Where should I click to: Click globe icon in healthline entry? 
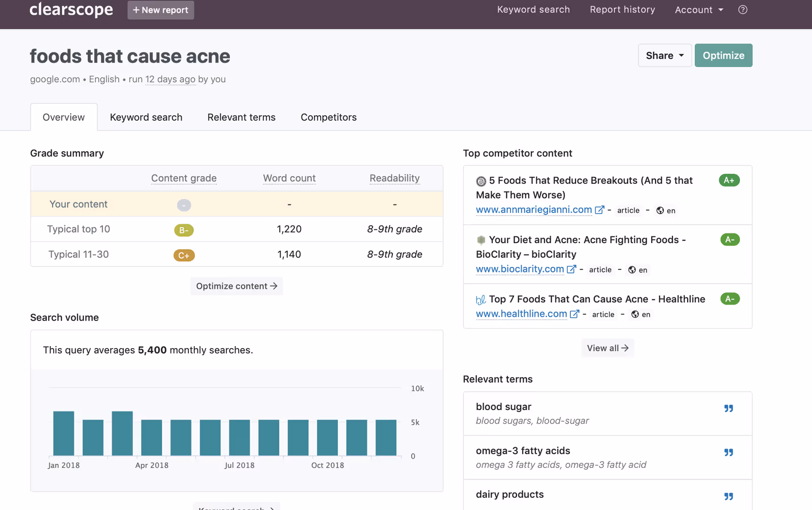(635, 314)
